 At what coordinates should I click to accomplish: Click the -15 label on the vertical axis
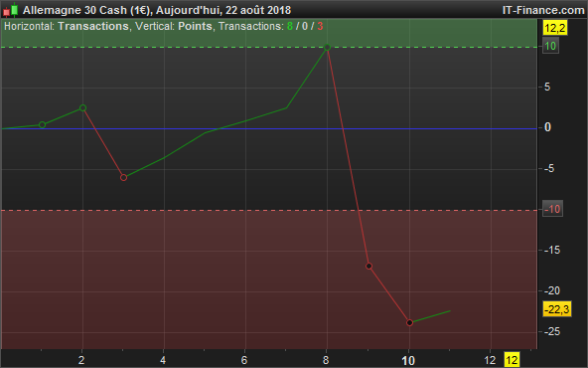click(552, 250)
